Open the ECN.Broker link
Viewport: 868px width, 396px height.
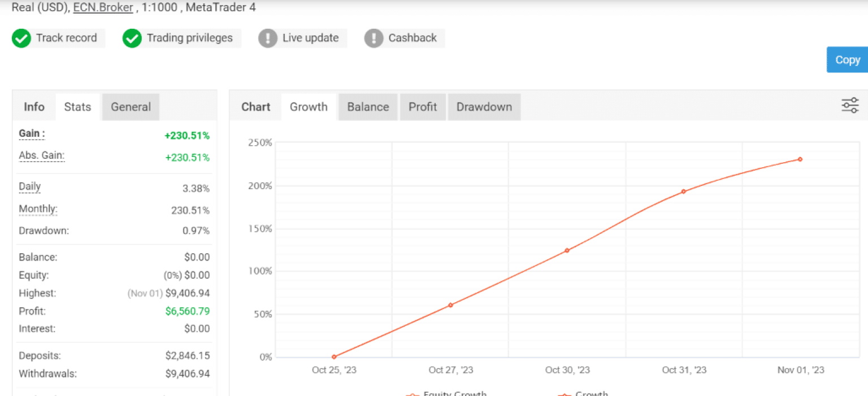102,7
